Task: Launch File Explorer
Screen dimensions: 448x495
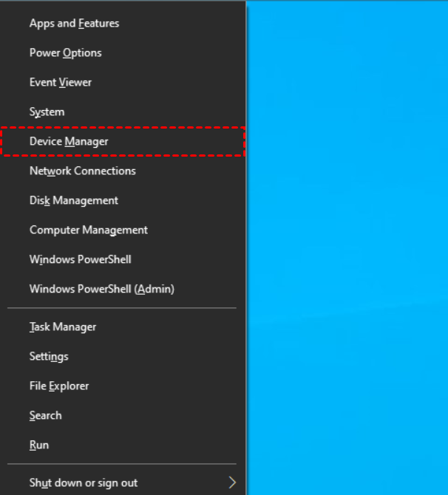Action: tap(122, 386)
